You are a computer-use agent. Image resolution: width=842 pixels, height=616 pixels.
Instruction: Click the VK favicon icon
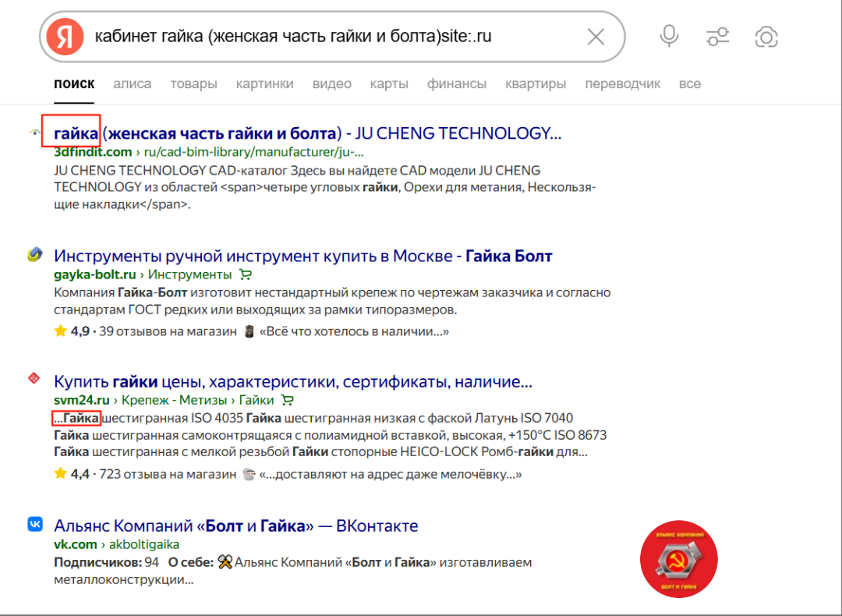pos(35,524)
